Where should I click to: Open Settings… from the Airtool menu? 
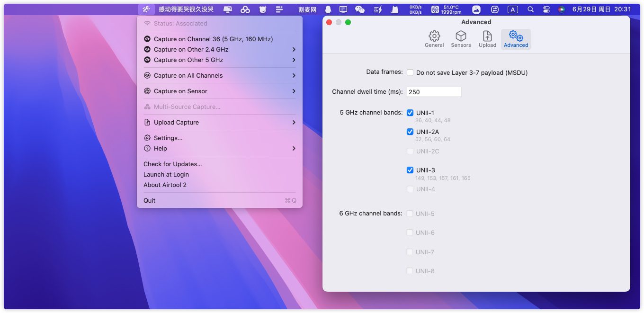tap(168, 138)
